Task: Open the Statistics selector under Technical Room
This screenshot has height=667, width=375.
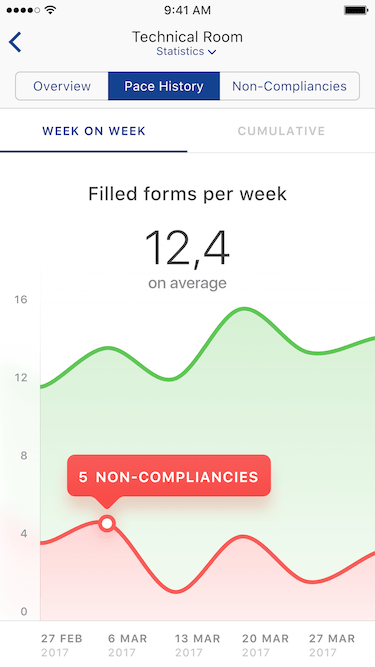Action: point(186,51)
